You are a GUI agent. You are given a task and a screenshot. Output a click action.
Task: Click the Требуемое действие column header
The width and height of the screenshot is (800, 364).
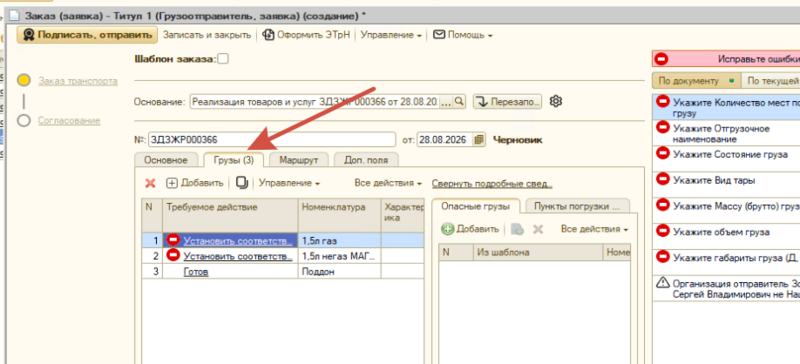coord(230,215)
